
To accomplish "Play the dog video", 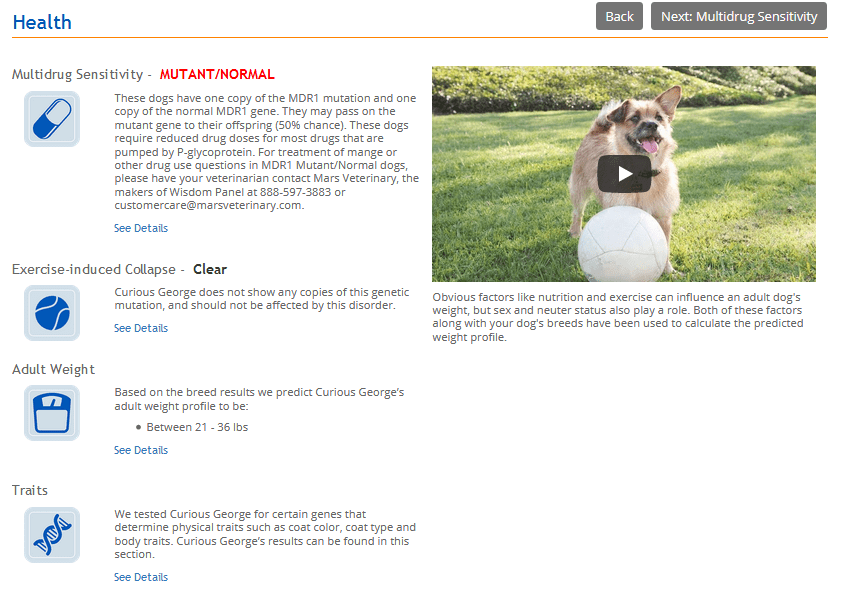I will tap(624, 174).
